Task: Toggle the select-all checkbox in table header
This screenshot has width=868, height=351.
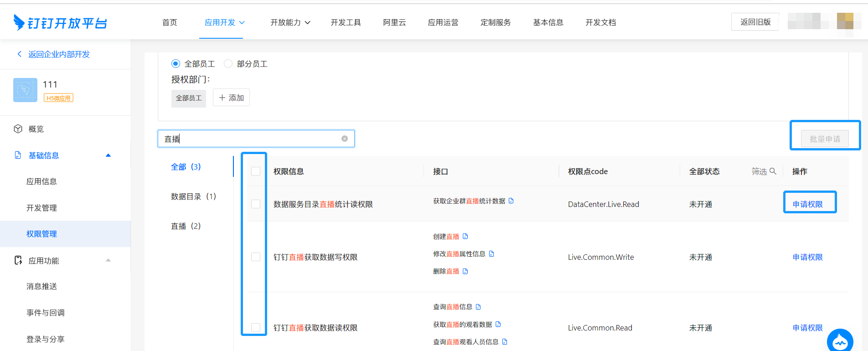Action: coord(256,171)
